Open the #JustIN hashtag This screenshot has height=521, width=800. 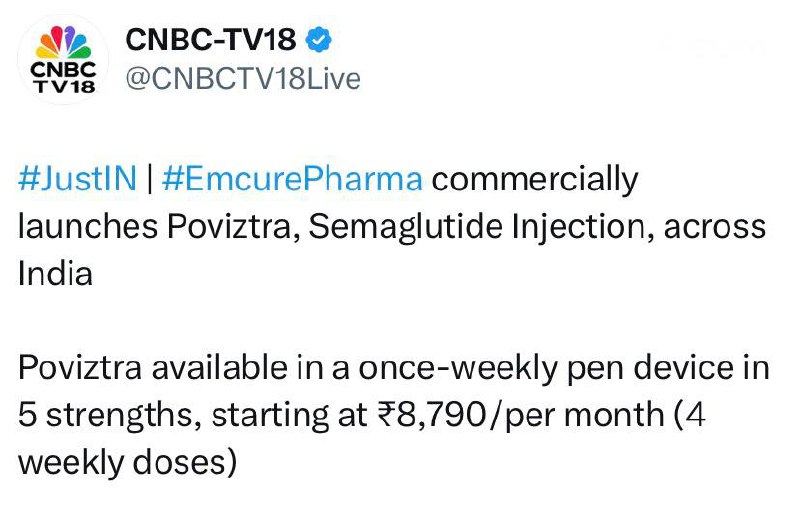[x=77, y=180]
